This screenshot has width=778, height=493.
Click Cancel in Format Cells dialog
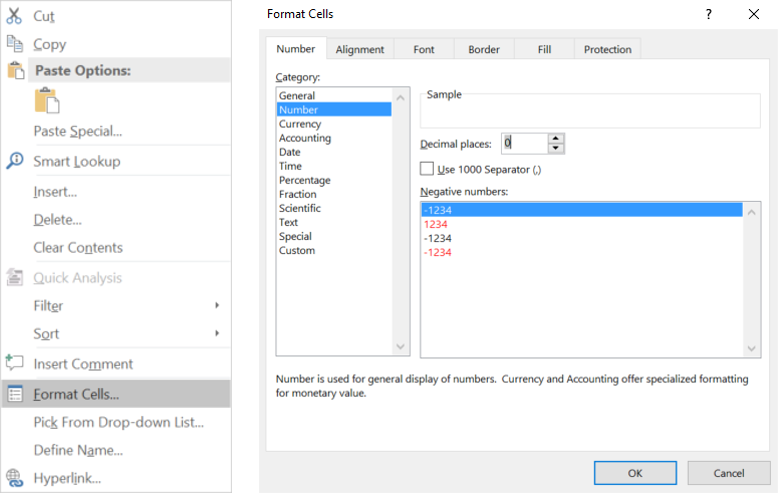[728, 473]
